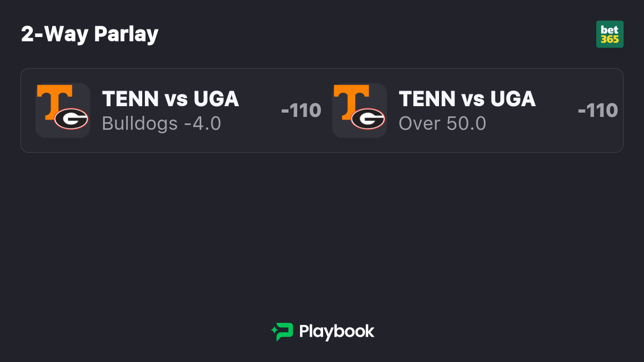Open the bet365 logo icon
The width and height of the screenshot is (644, 362).
pyautogui.click(x=610, y=34)
